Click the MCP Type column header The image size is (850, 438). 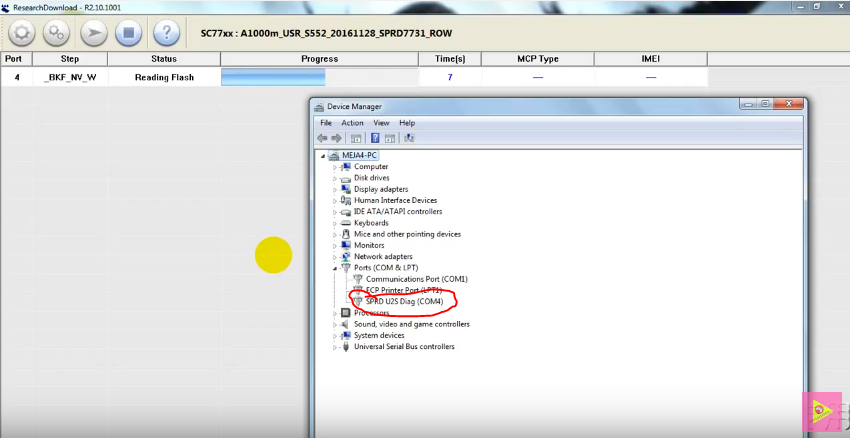point(538,59)
